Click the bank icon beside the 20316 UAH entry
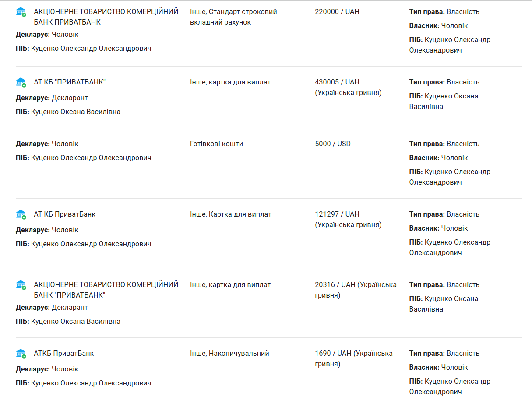This screenshot has height=396, width=532. click(x=21, y=285)
